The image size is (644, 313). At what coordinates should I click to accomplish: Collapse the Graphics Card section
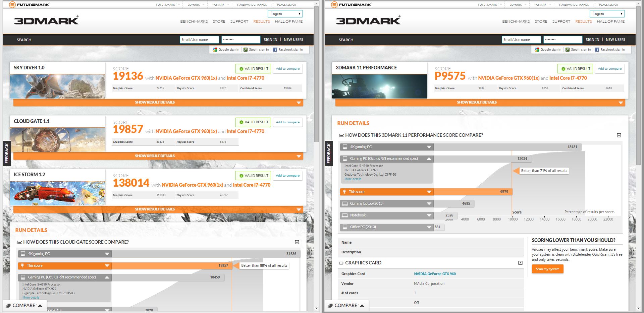520,263
